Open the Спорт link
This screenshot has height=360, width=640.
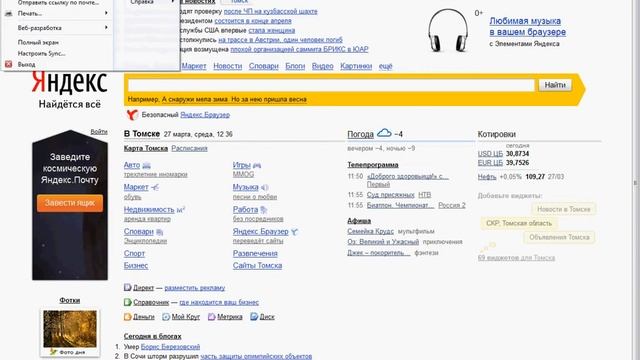[x=134, y=253]
